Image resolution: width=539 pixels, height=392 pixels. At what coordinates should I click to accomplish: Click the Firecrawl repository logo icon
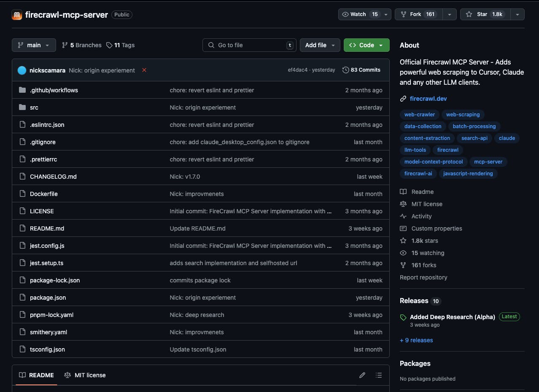pos(17,15)
